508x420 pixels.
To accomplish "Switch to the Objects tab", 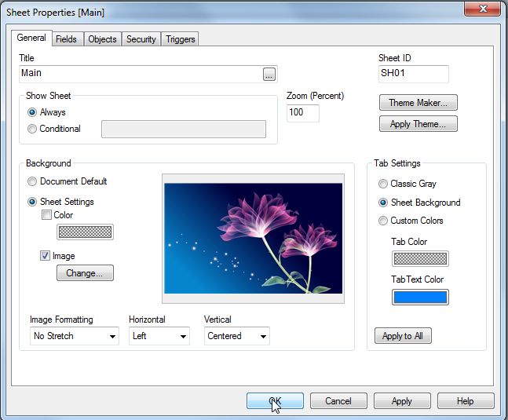I will [102, 39].
